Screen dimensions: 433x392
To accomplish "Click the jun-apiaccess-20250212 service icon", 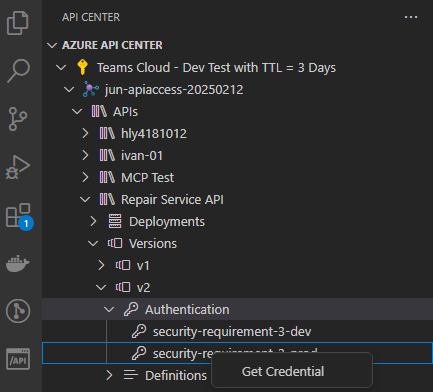I will pyautogui.click(x=91, y=89).
